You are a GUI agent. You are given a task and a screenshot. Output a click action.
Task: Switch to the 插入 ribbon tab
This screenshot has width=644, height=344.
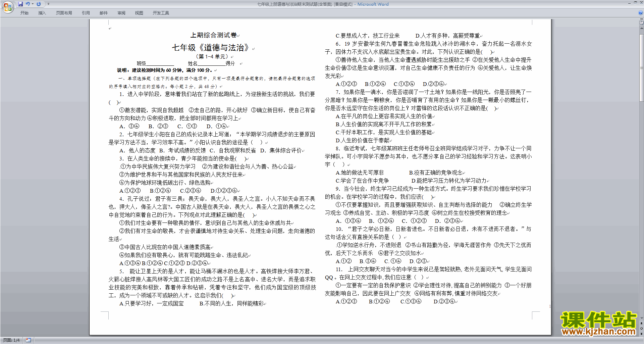42,13
